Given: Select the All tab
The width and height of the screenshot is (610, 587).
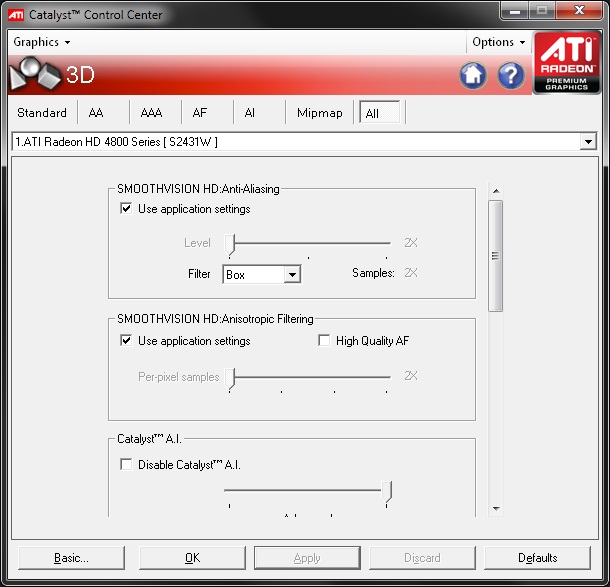Looking at the screenshot, I should click(x=379, y=113).
